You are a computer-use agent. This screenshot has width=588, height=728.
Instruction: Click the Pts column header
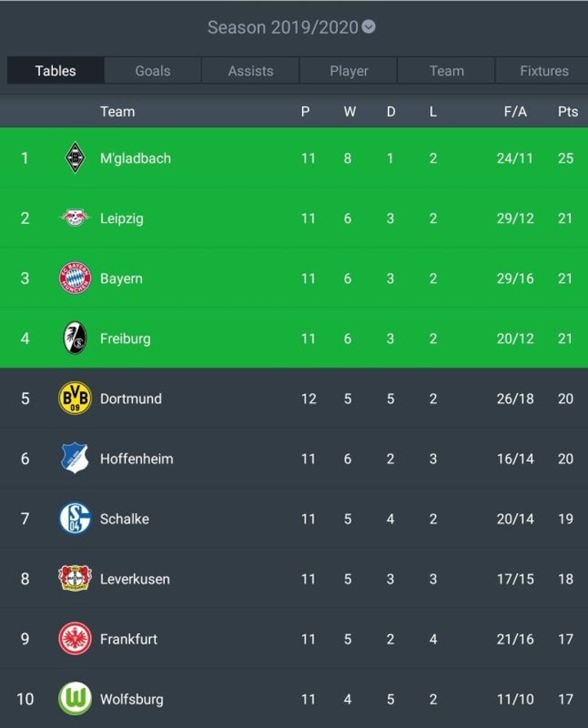[568, 111]
